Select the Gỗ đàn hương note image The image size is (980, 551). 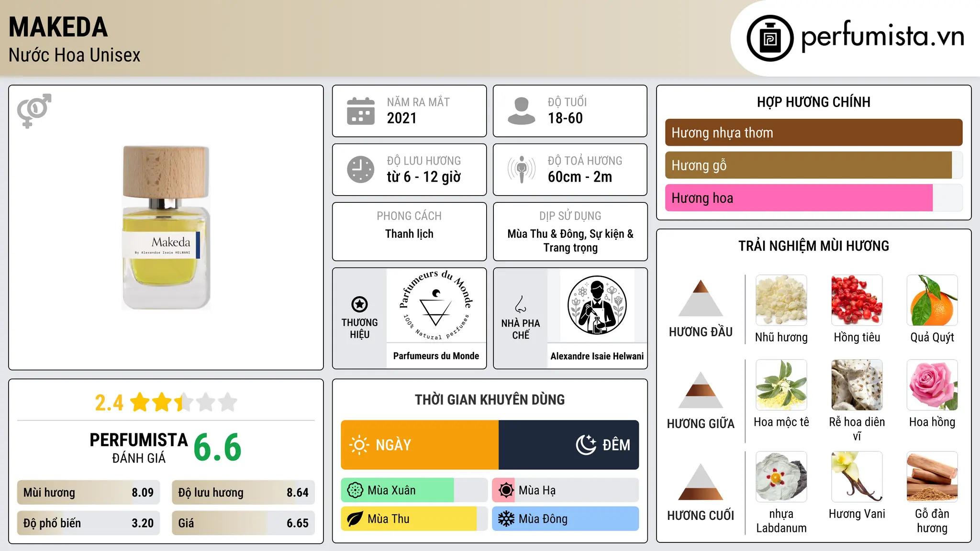click(x=932, y=477)
